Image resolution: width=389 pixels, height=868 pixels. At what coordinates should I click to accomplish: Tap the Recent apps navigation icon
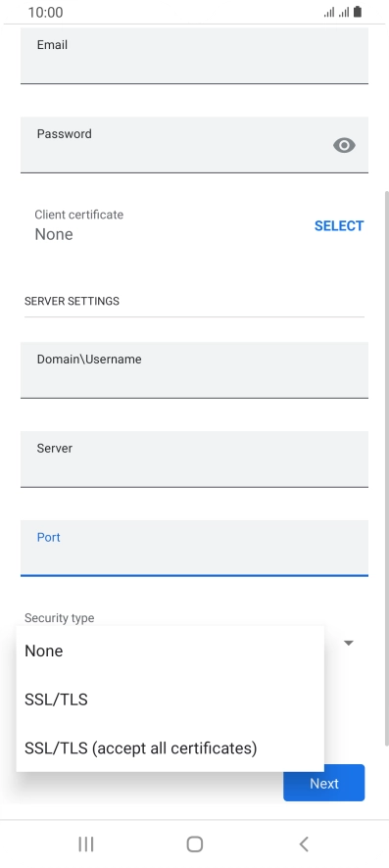tap(86, 844)
